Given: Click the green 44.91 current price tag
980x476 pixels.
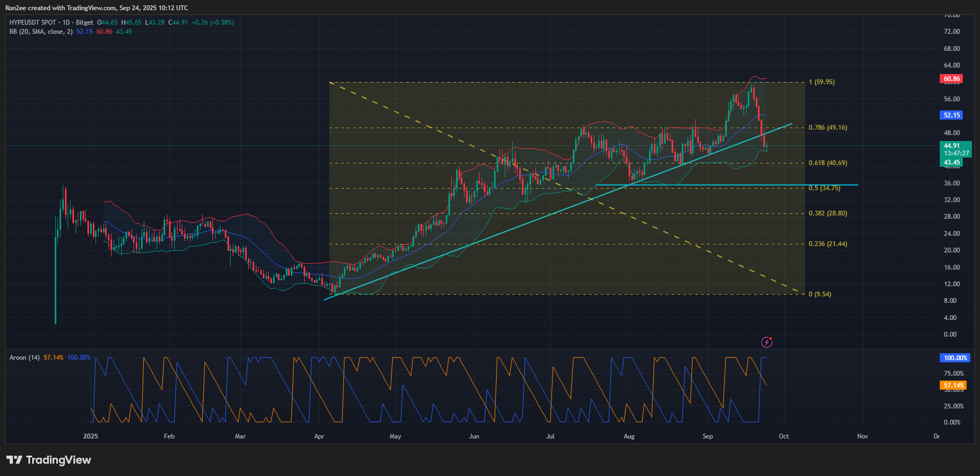Looking at the screenshot, I should click(x=956, y=146).
